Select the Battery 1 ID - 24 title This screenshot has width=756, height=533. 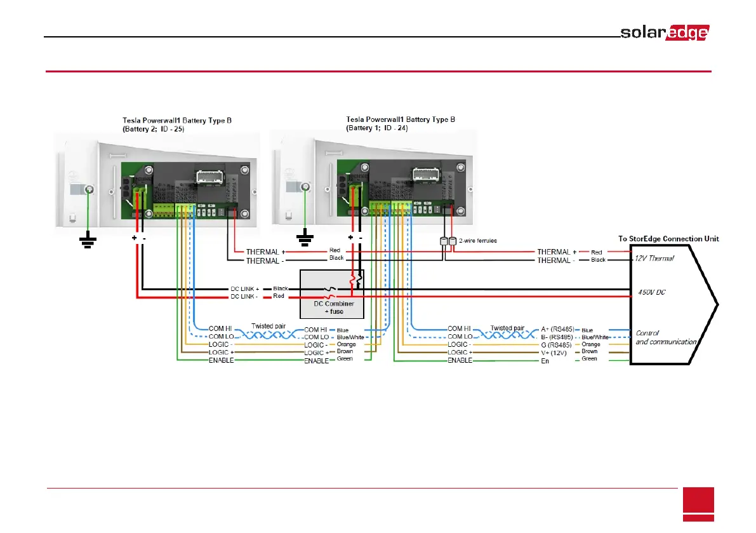(x=401, y=123)
